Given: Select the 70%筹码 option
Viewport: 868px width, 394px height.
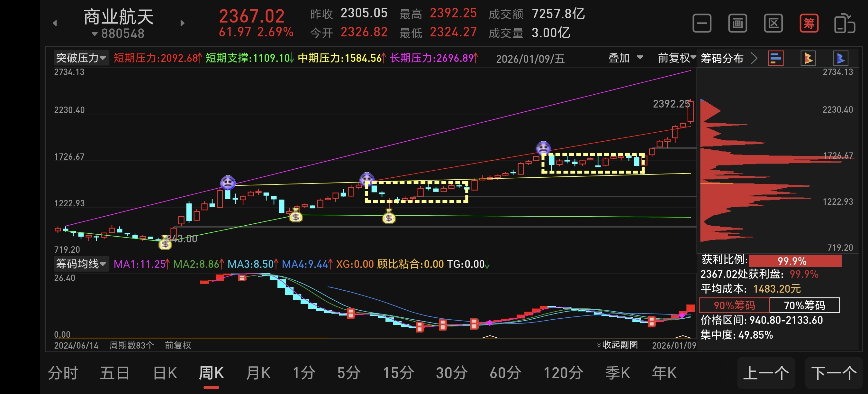Looking at the screenshot, I should pyautogui.click(x=804, y=305).
